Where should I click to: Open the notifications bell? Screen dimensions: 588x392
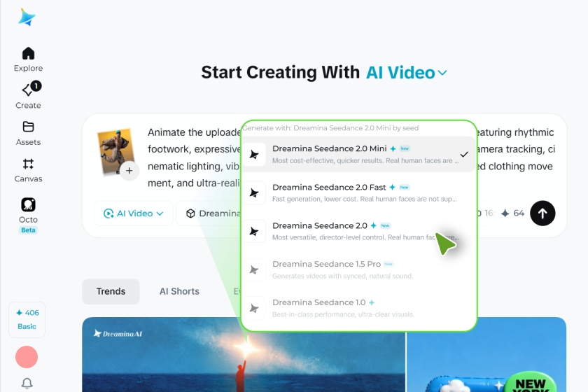point(27,383)
